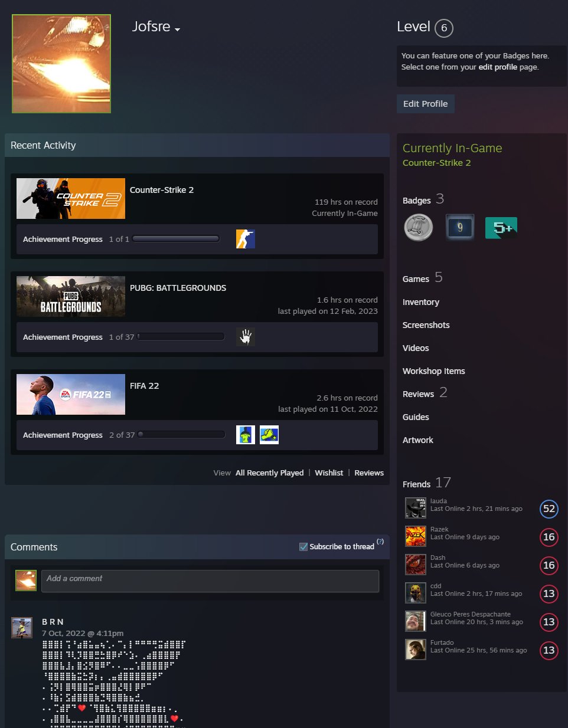Click Dash's level 16 badge
Image resolution: width=568 pixels, height=728 pixels.
[549, 565]
